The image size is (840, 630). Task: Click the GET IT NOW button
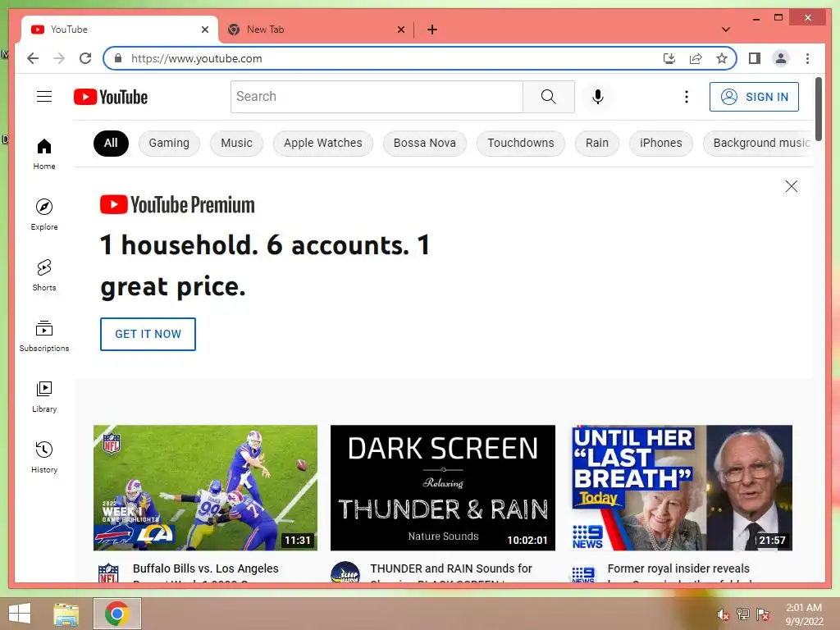(x=148, y=334)
